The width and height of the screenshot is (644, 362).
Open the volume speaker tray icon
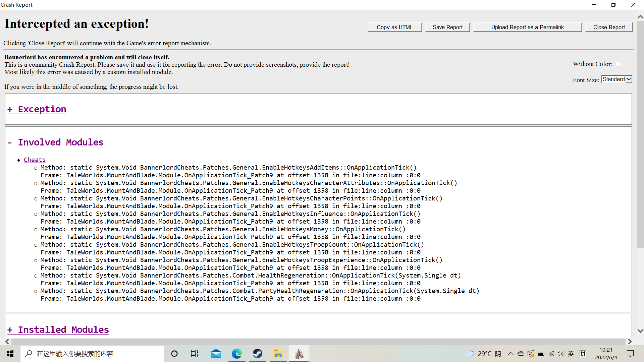pos(561,354)
